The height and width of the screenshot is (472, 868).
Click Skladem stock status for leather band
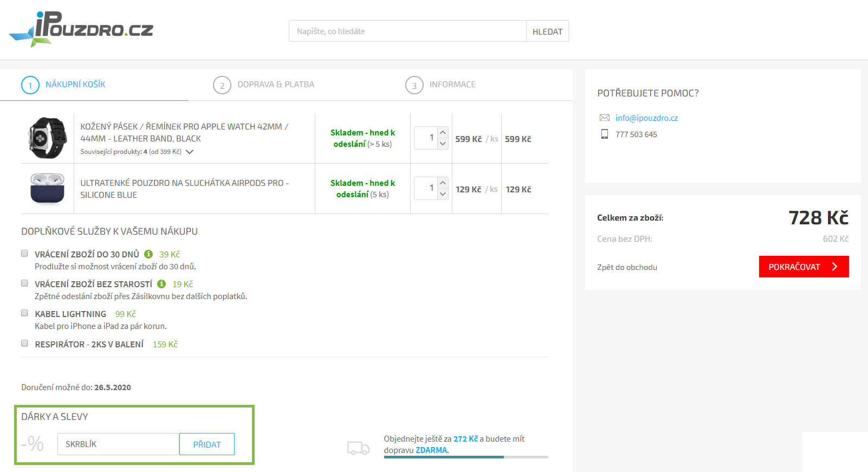362,138
